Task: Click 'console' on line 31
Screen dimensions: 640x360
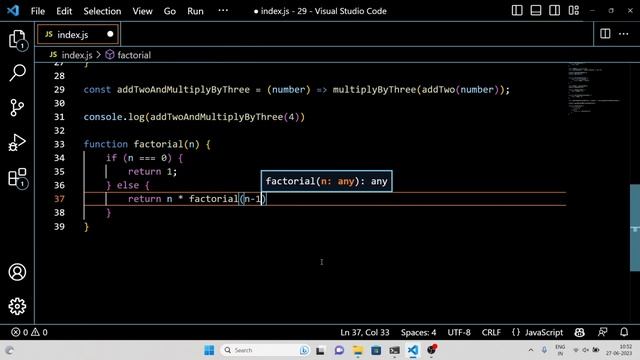Action: pyautogui.click(x=103, y=117)
